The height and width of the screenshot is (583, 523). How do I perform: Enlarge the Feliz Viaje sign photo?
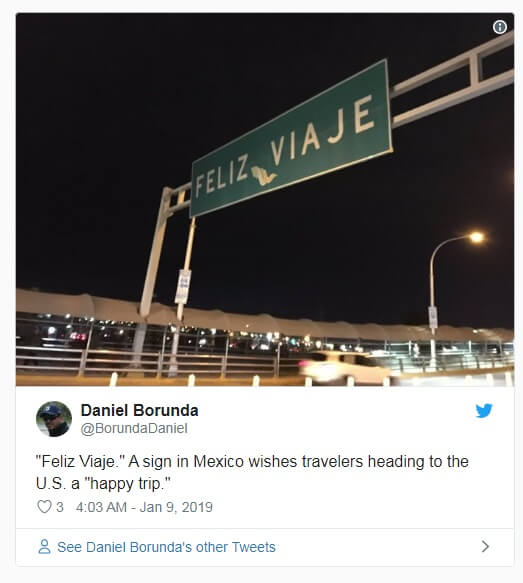click(265, 200)
